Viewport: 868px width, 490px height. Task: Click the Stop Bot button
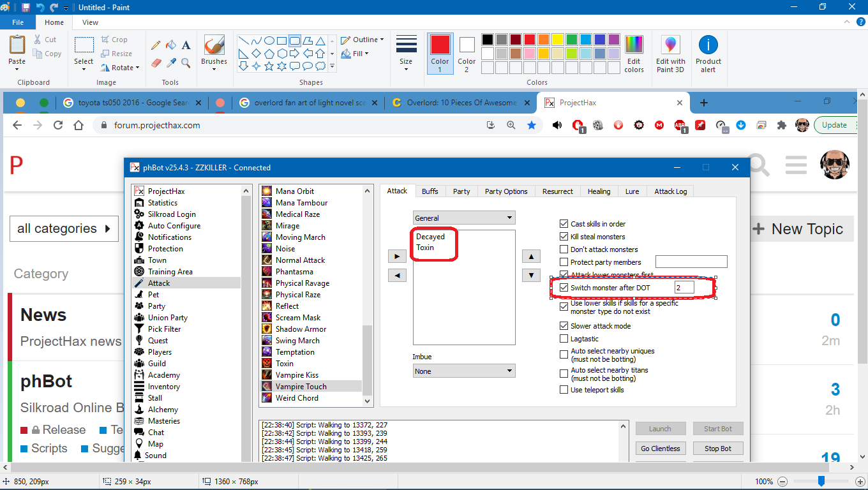[x=718, y=449]
